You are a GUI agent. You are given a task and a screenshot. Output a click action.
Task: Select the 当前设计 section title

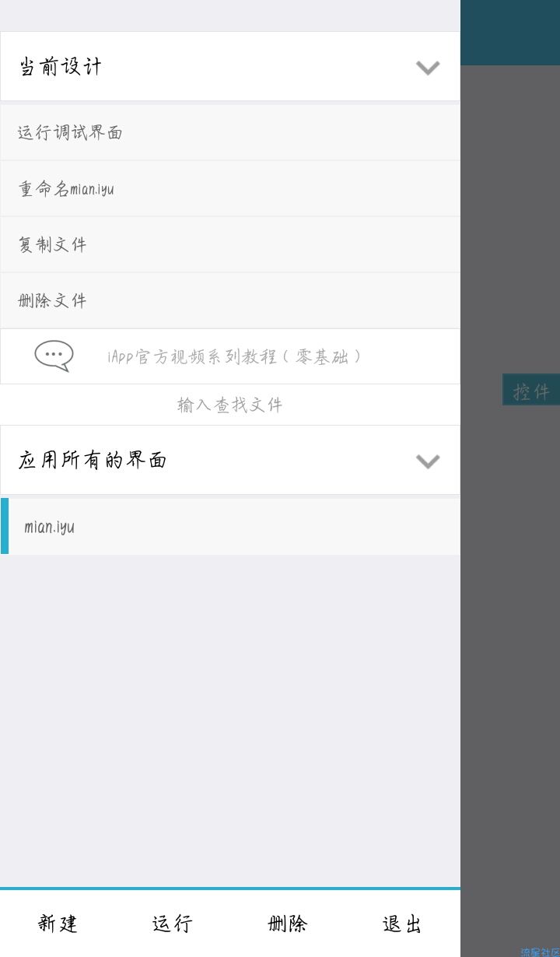60,66
